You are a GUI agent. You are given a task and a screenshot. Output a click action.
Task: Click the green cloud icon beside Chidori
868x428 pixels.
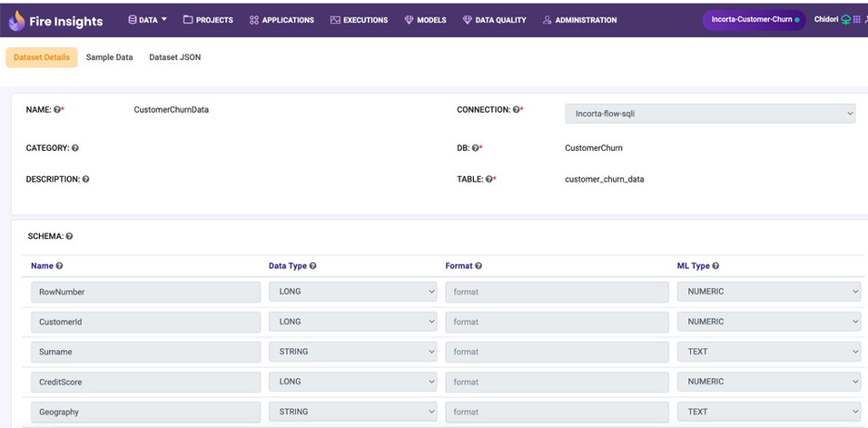[x=845, y=19]
